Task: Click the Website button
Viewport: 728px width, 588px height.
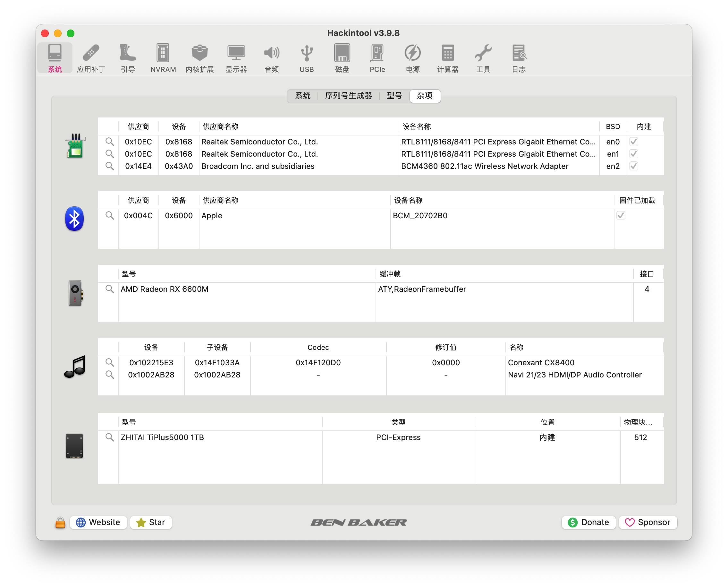Action: [98, 522]
